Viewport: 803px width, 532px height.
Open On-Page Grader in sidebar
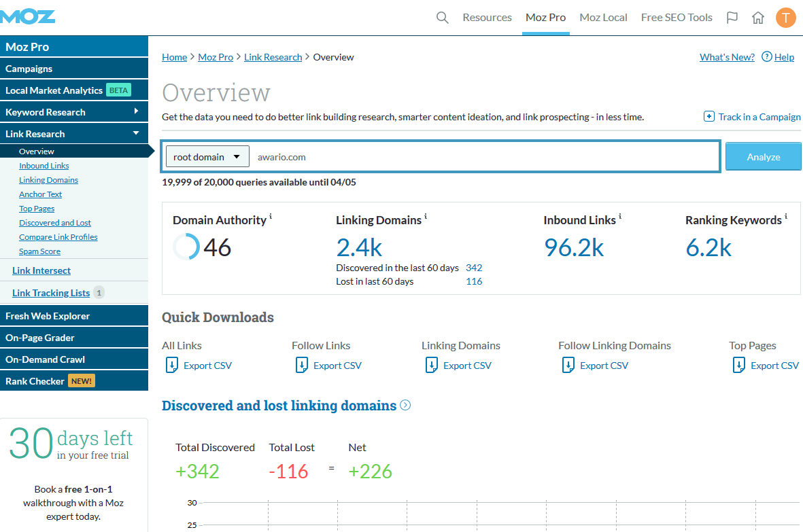74,338
